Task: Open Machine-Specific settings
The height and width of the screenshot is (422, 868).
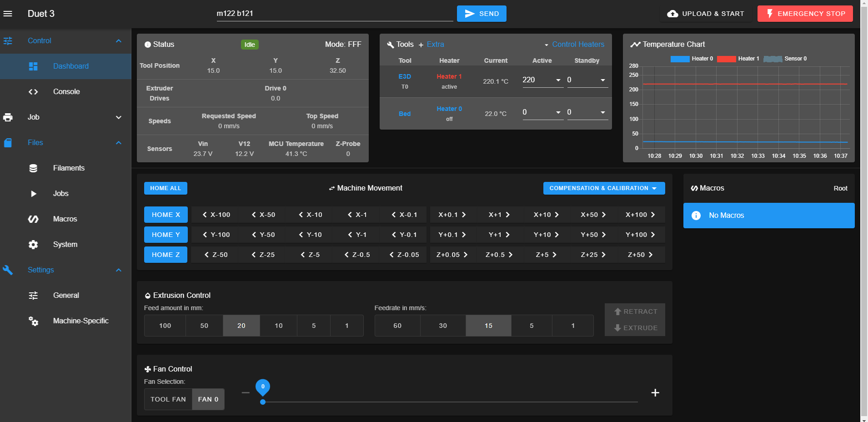Action: [66, 321]
